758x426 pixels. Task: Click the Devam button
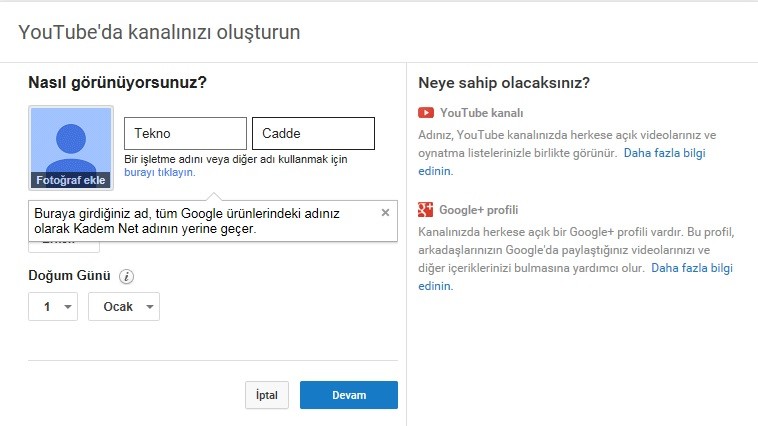(x=349, y=395)
